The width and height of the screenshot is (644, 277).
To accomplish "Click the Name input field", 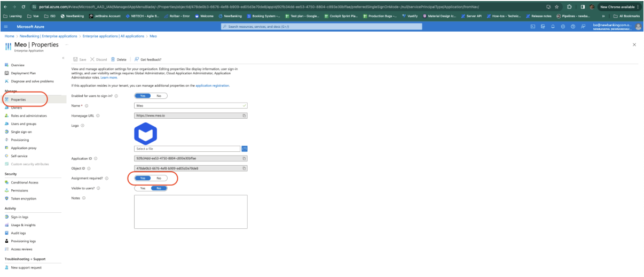I will click(x=191, y=106).
